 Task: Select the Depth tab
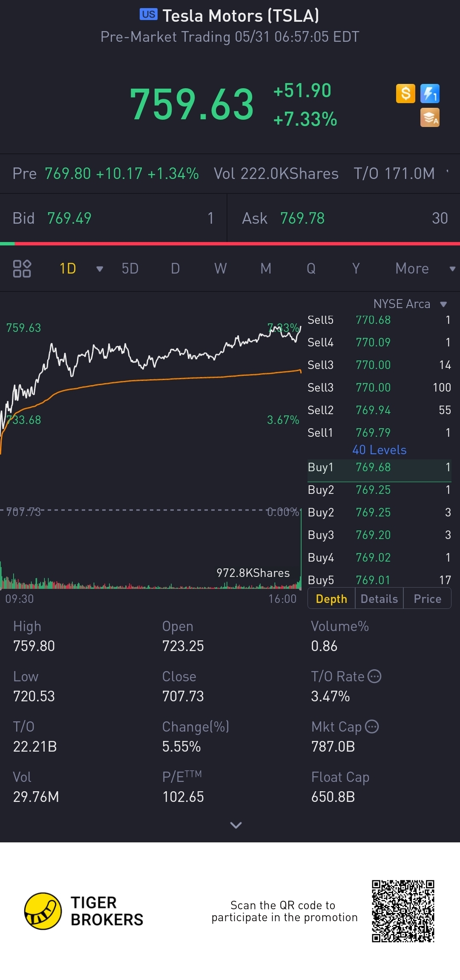click(x=331, y=599)
